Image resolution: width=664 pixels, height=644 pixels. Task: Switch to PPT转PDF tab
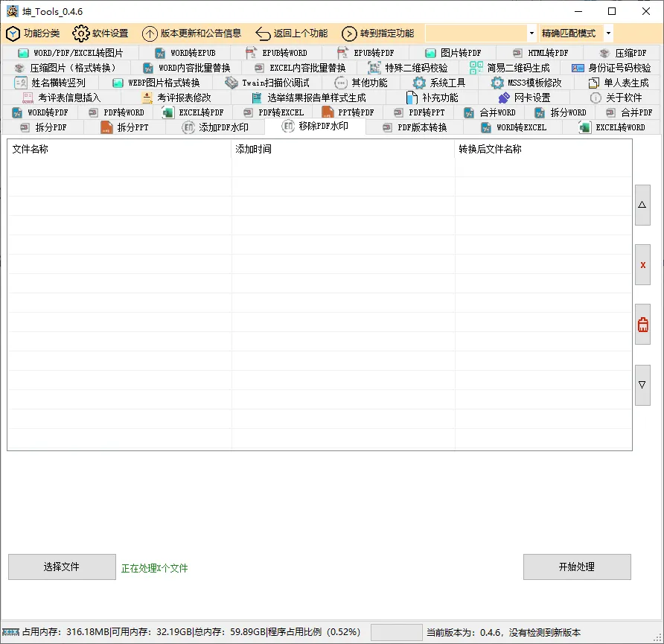pyautogui.click(x=348, y=112)
